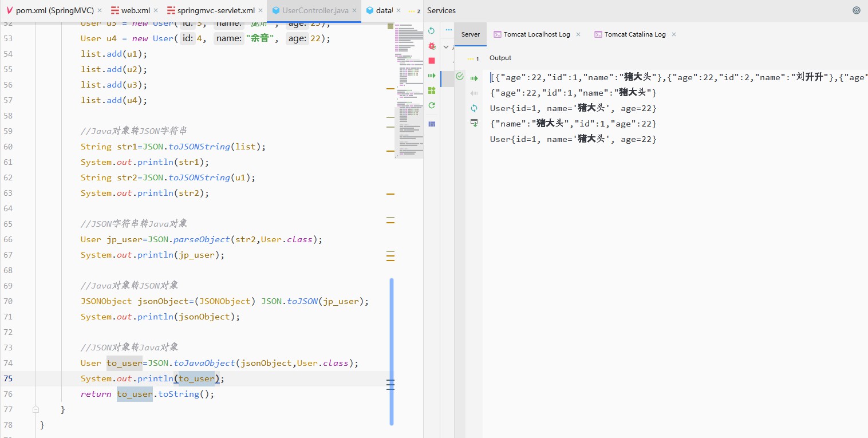868x438 pixels.
Task: Click line number 75 in gutter
Action: coord(8,378)
